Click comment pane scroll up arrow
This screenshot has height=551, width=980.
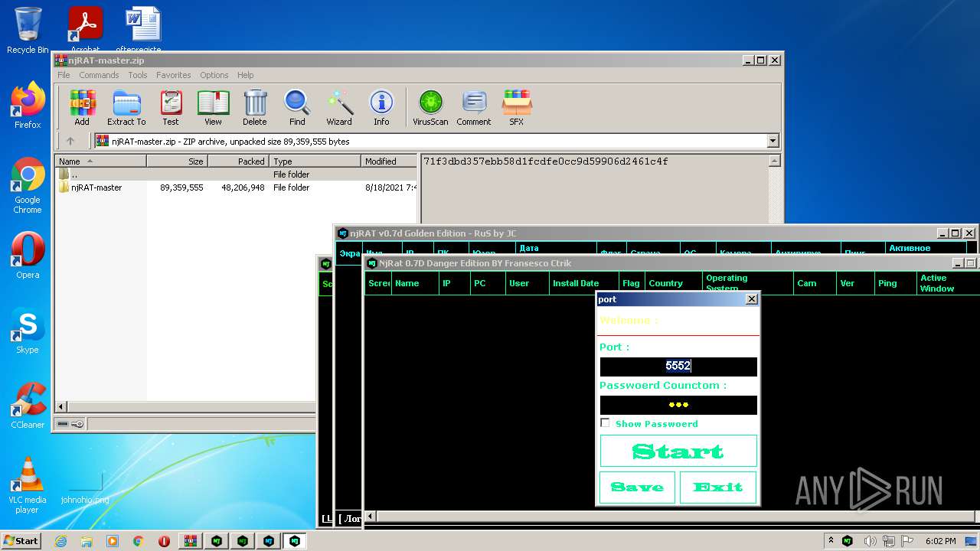pyautogui.click(x=774, y=161)
